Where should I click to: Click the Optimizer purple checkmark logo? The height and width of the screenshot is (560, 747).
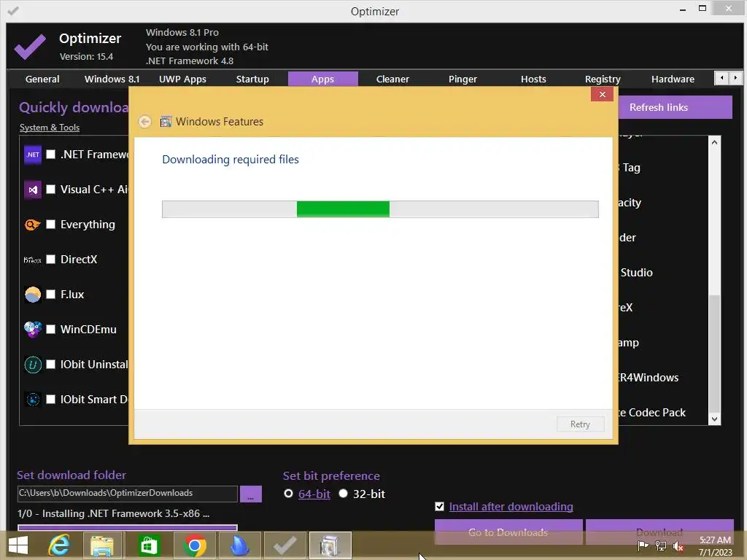point(30,47)
